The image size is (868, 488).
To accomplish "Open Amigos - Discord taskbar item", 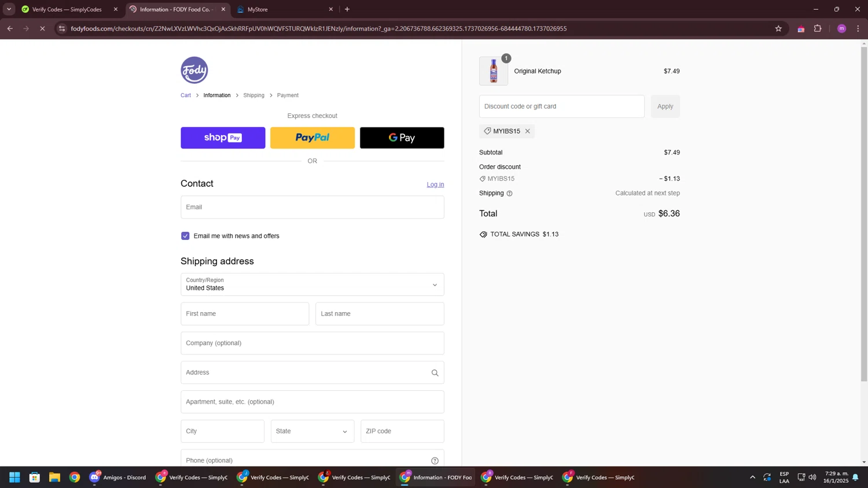I will coord(118,478).
